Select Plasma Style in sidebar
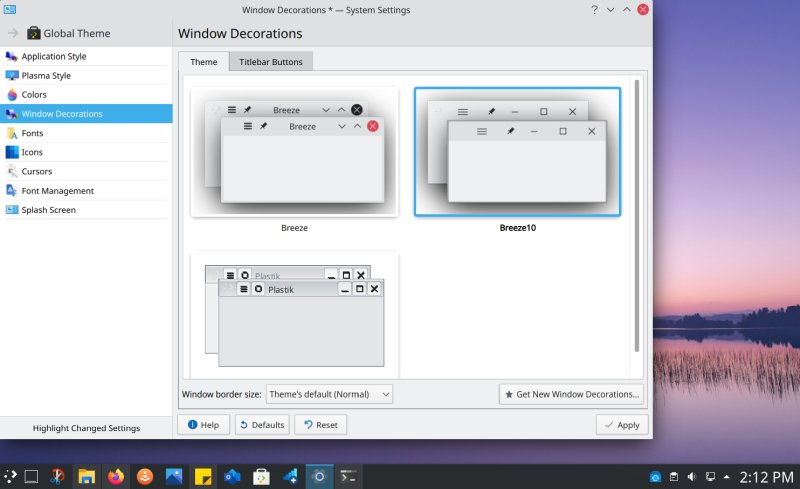The height and width of the screenshot is (489, 800). pos(46,75)
